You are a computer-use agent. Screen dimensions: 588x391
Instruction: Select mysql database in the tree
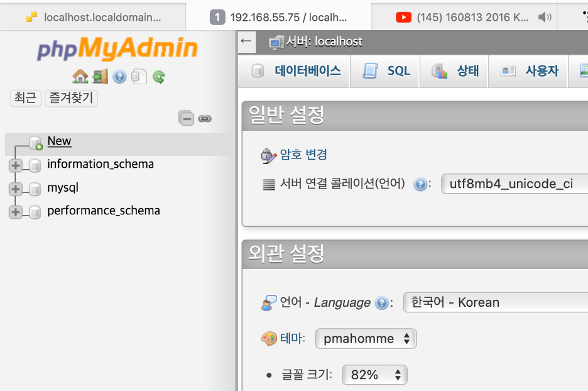tap(63, 187)
